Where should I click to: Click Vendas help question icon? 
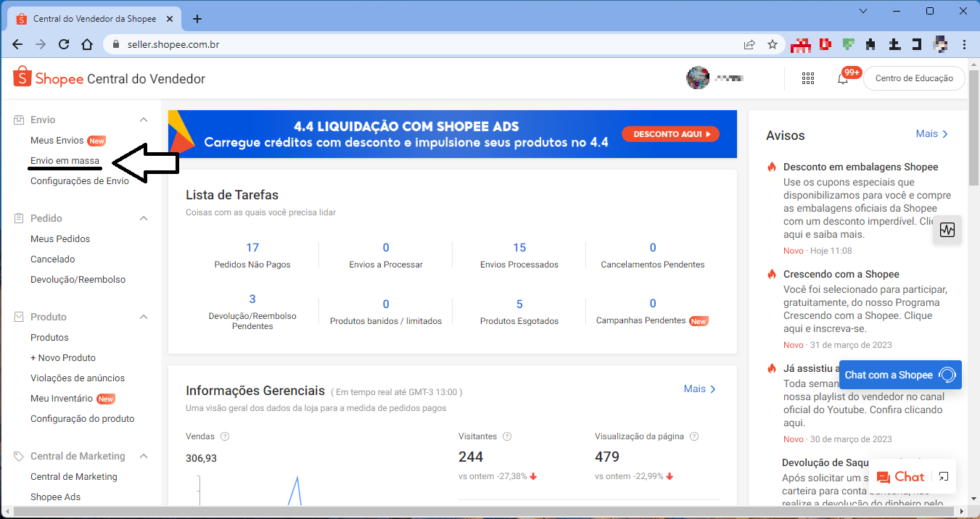click(x=225, y=436)
